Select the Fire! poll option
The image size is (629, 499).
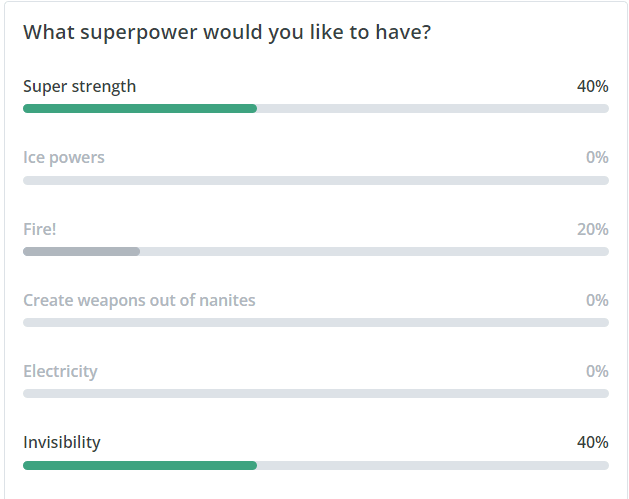40,229
